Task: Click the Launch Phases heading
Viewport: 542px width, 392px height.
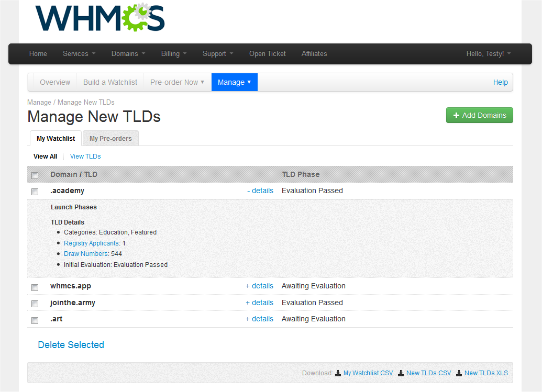Action: point(74,207)
